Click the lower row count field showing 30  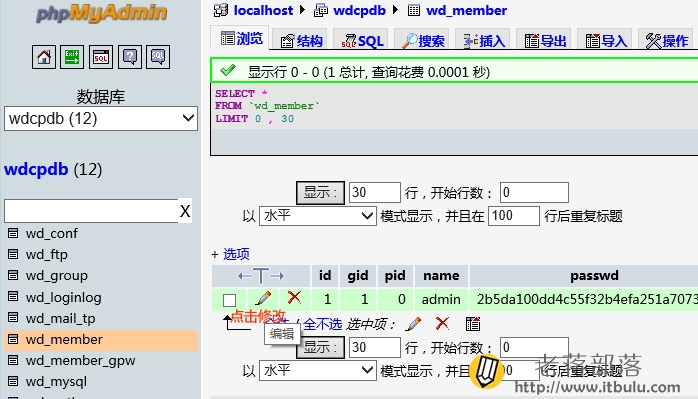tap(375, 347)
